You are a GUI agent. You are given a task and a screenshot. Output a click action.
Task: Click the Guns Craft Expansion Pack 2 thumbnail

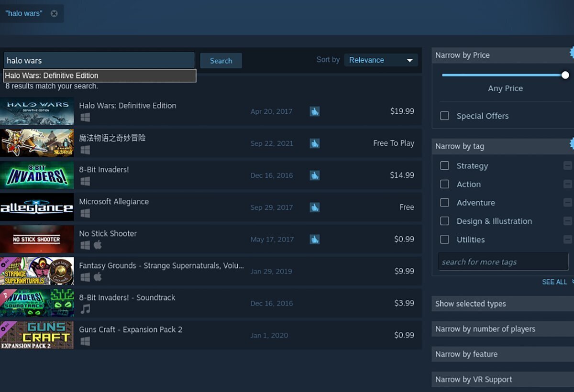click(x=37, y=335)
